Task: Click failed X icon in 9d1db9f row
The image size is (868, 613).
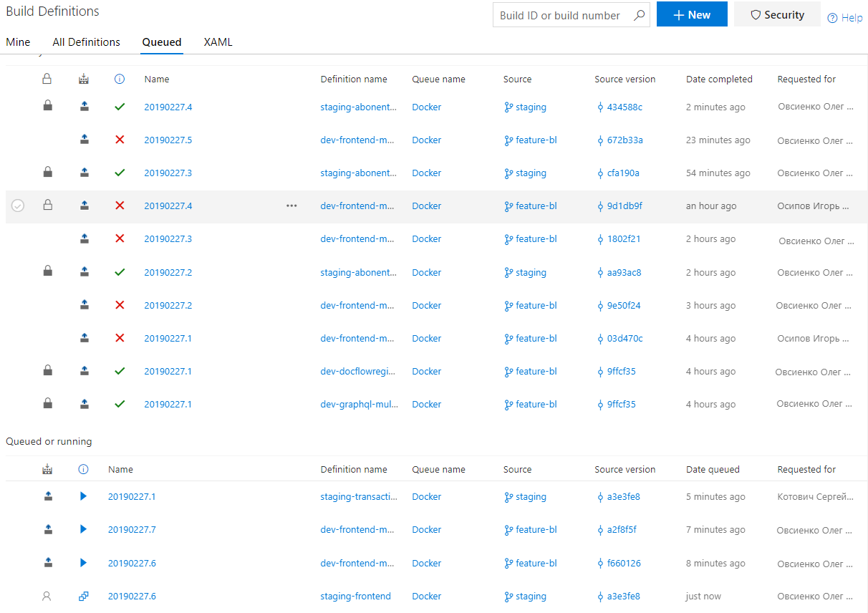Action: click(x=120, y=206)
